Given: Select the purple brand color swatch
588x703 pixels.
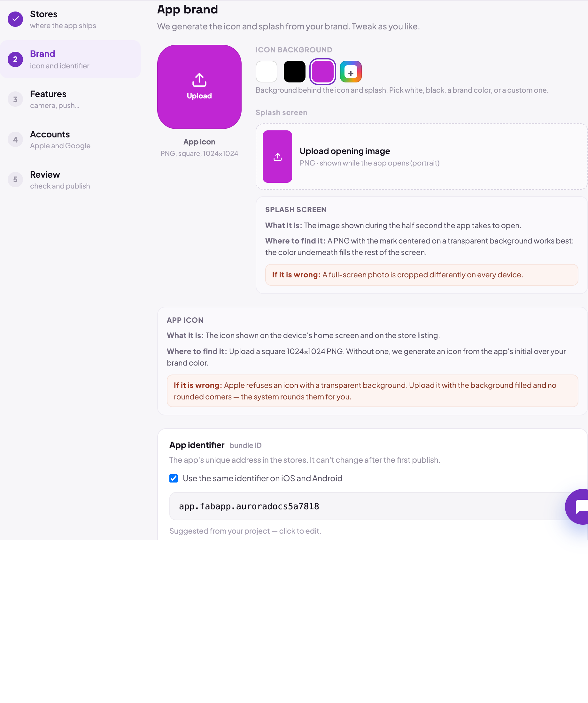Looking at the screenshot, I should (x=322, y=72).
